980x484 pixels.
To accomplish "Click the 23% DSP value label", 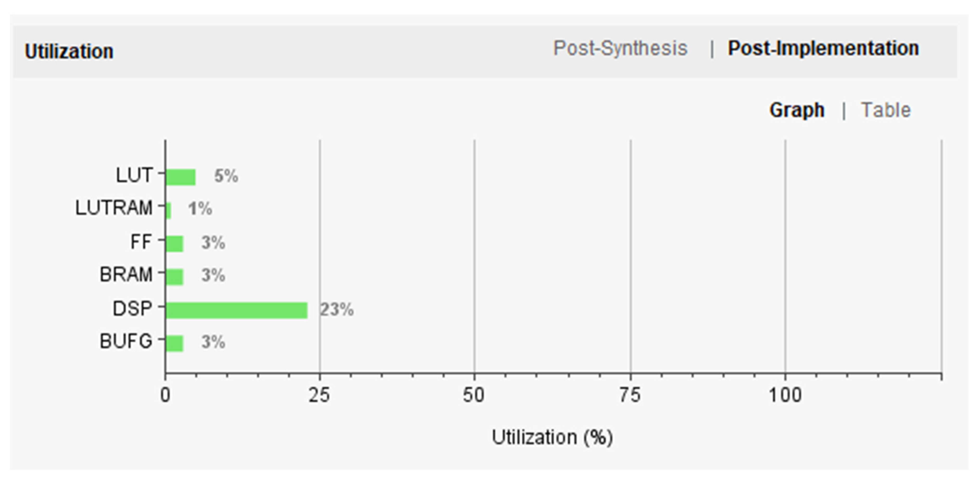I will tap(337, 310).
